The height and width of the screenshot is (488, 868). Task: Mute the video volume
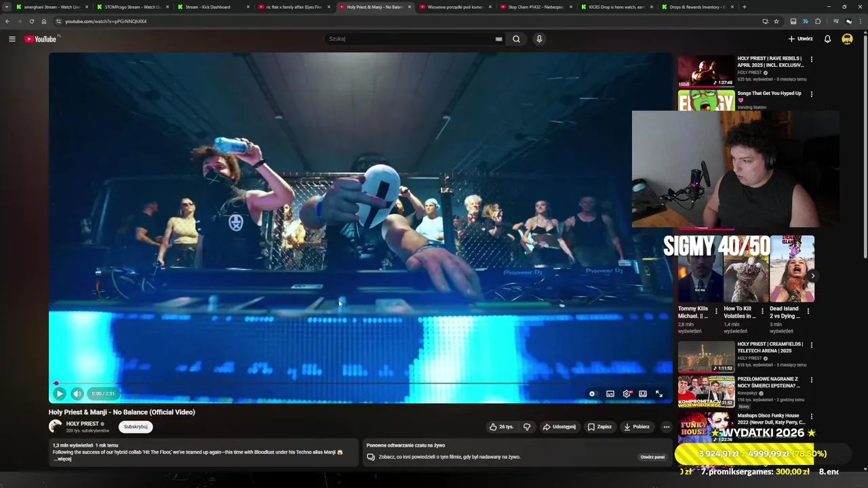click(x=77, y=394)
